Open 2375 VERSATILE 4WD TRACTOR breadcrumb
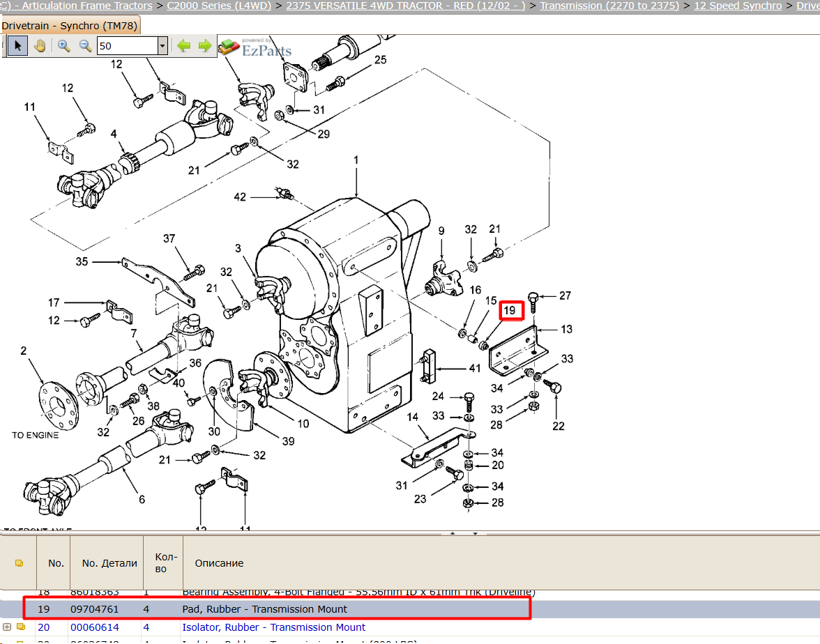Screen dimensions: 820x644 405,6
